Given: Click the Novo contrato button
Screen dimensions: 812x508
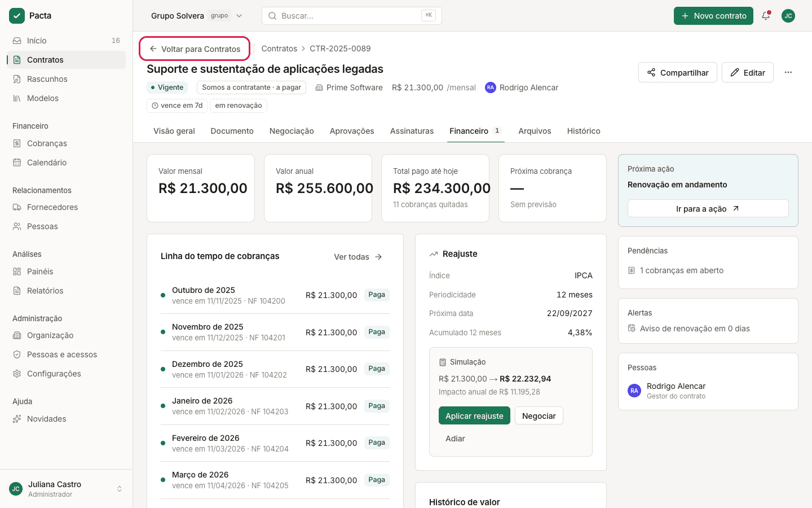Looking at the screenshot, I should (713, 16).
